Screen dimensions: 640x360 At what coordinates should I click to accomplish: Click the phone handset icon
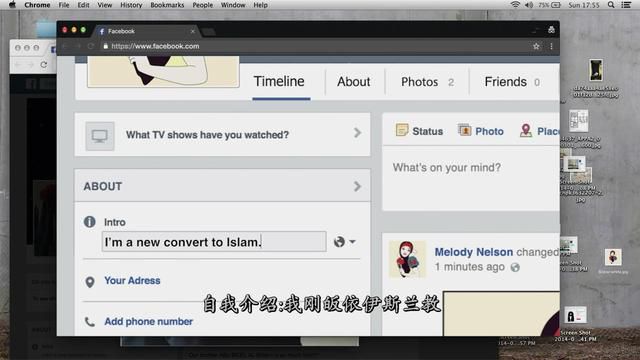pos(90,322)
